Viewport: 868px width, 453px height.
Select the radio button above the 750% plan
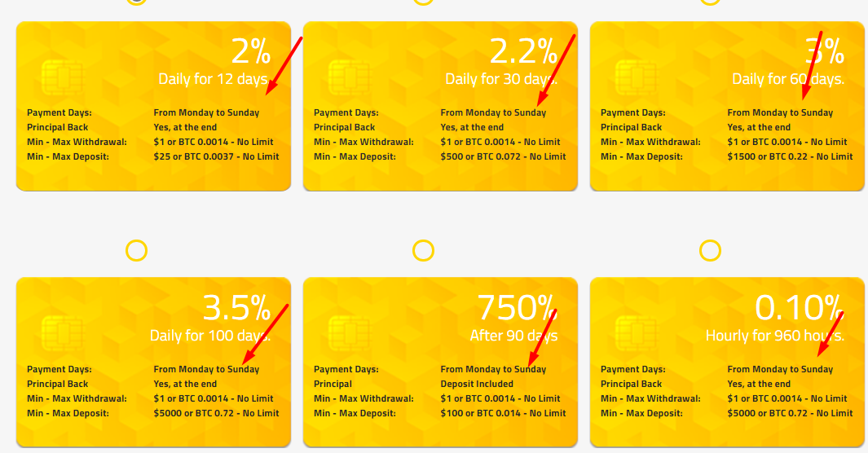pyautogui.click(x=423, y=250)
